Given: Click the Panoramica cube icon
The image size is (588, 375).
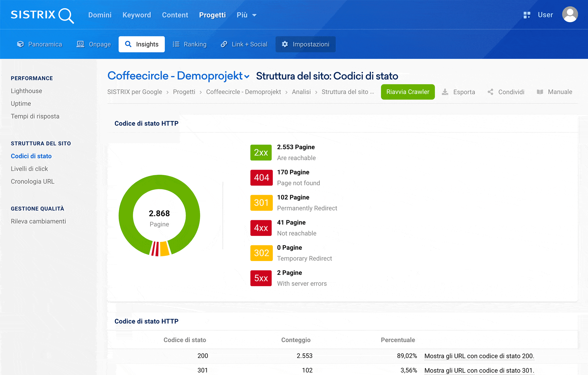Looking at the screenshot, I should pos(21,44).
